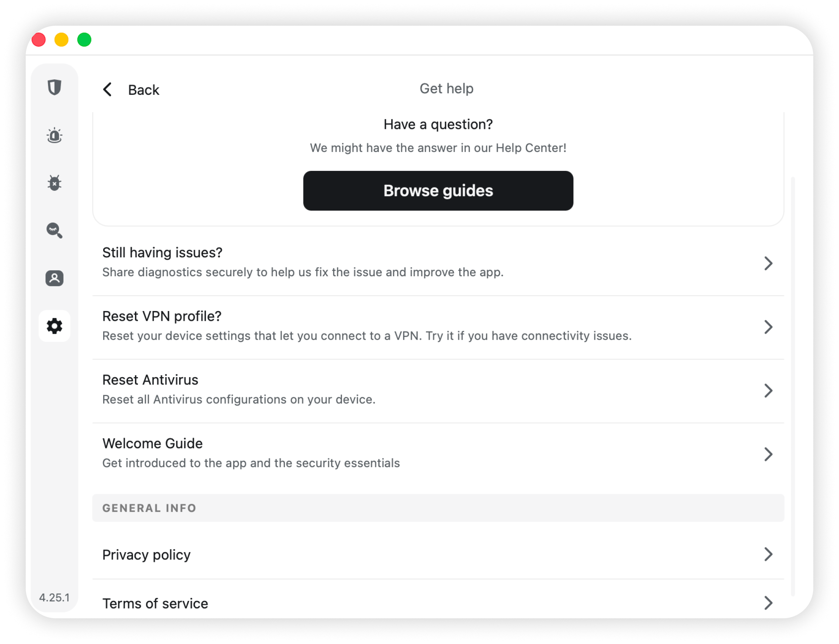Screen dimensions: 839x644
Task: Click the Reset VPN profile title
Action: (x=162, y=316)
